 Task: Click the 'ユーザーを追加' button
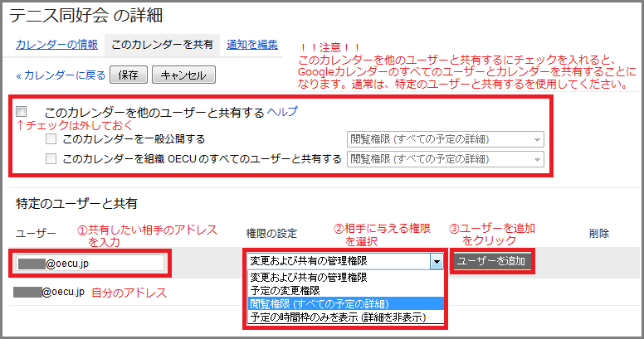coord(491,262)
